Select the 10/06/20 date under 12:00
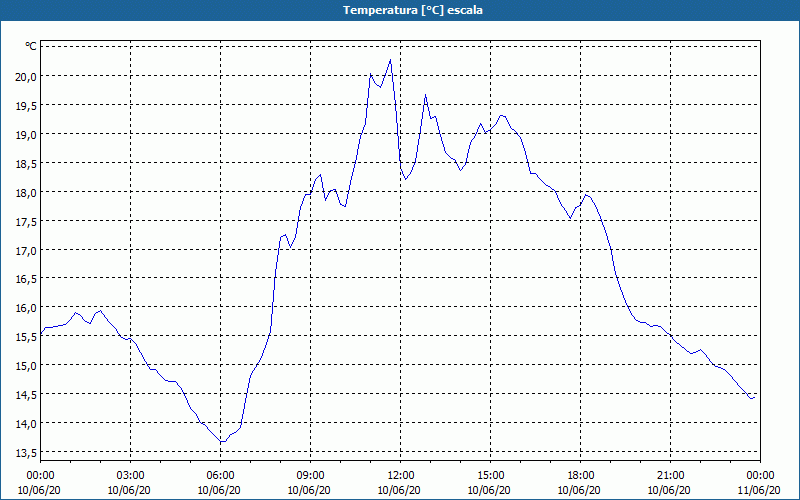The image size is (800, 500). (x=399, y=490)
